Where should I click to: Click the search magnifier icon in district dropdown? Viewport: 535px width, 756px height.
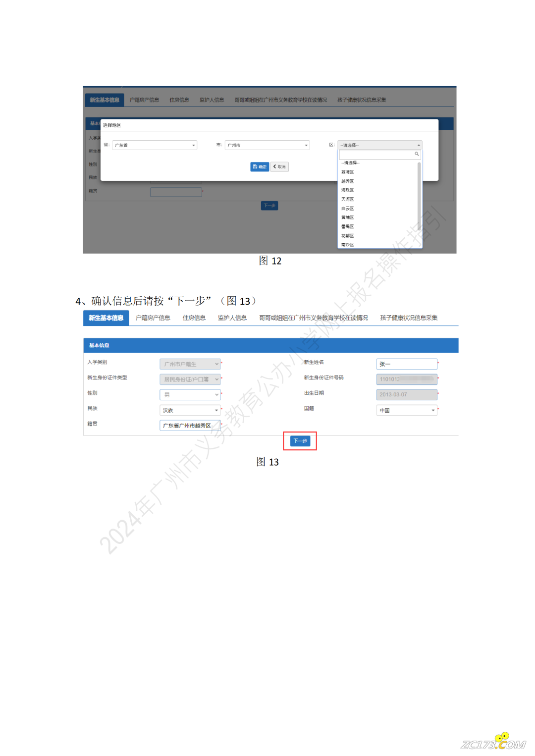click(417, 154)
